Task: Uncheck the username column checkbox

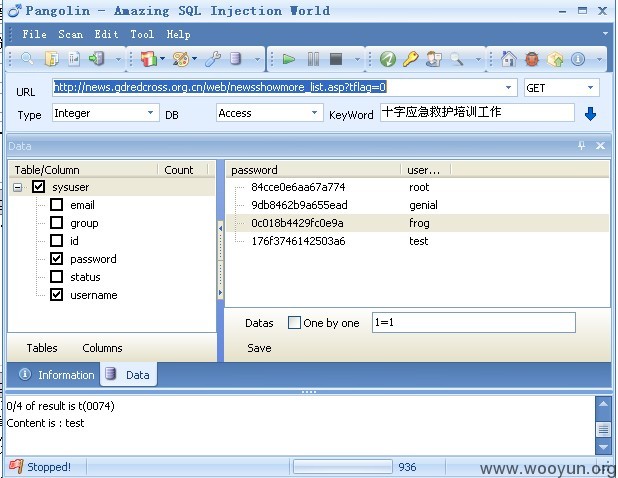Action: [x=56, y=295]
